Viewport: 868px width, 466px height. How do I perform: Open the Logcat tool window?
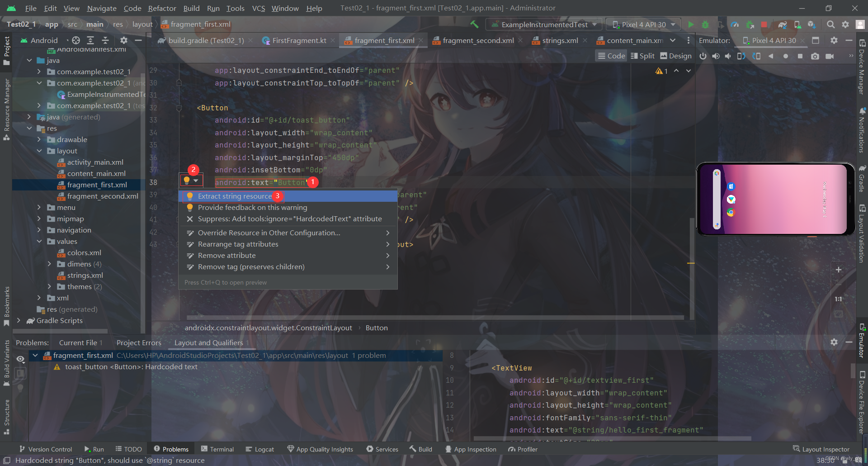click(259, 449)
